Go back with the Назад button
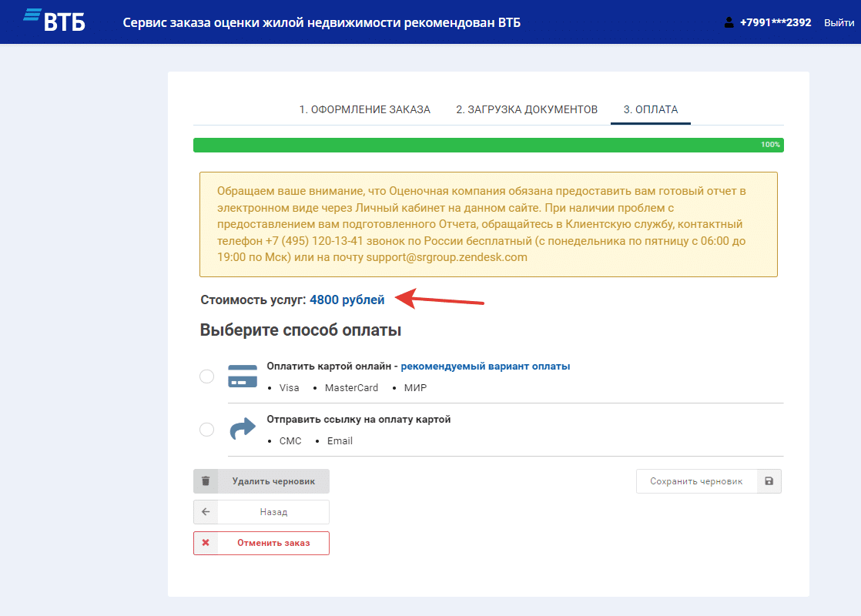This screenshot has height=616, width=861. (x=261, y=512)
